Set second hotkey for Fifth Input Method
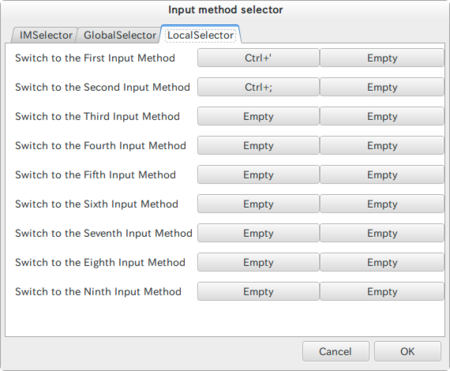This screenshot has height=371, width=450. pos(382,175)
